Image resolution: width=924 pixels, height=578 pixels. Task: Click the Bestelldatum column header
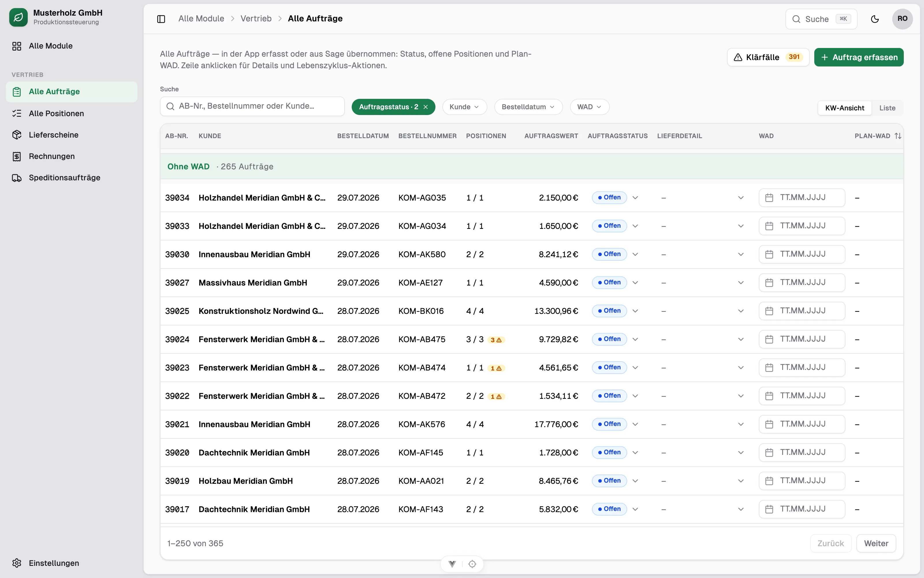coord(363,136)
